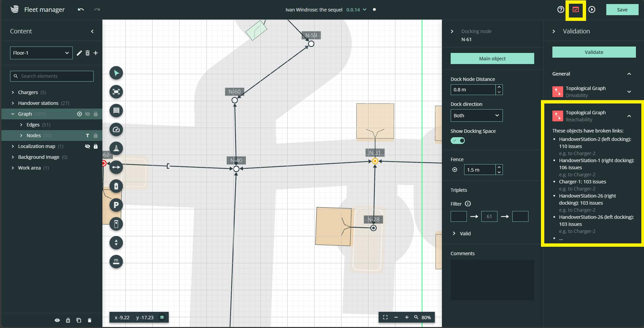The height and width of the screenshot is (328, 644).
Task: Select Handover stations in content tree
Action: (x=38, y=103)
